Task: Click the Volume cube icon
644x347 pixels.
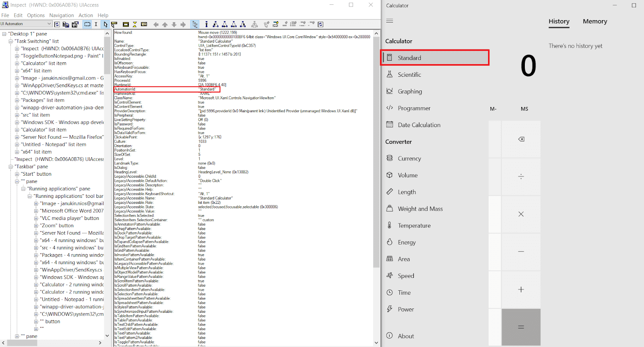Action: tap(390, 175)
